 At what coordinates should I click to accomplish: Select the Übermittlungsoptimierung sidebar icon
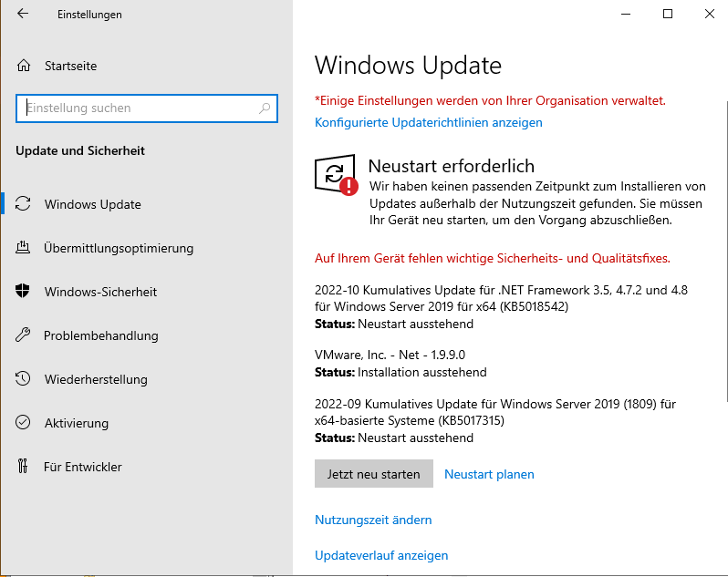[x=23, y=247]
